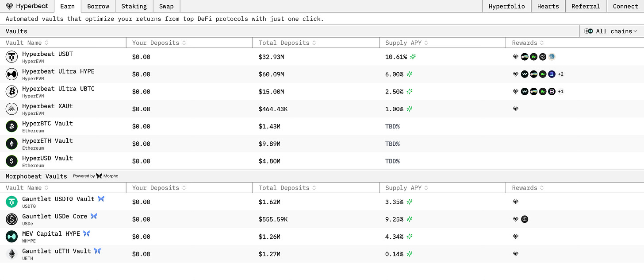Click the MEV Capital HYPE token icon
This screenshot has height=280, width=644.
point(11,236)
